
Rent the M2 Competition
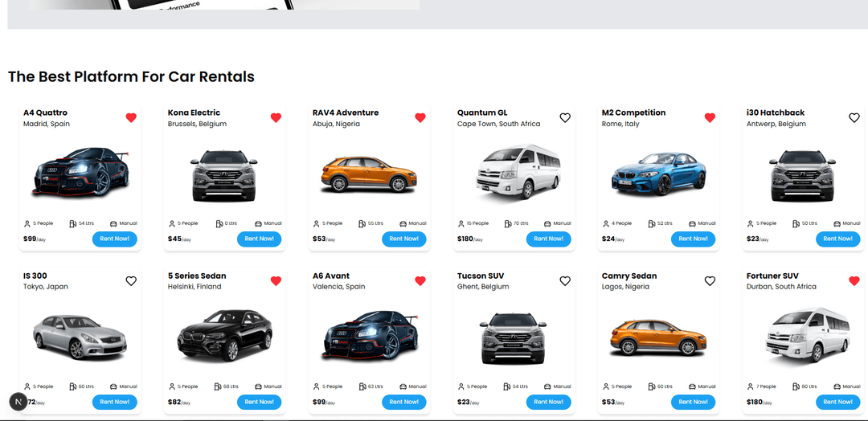693,239
